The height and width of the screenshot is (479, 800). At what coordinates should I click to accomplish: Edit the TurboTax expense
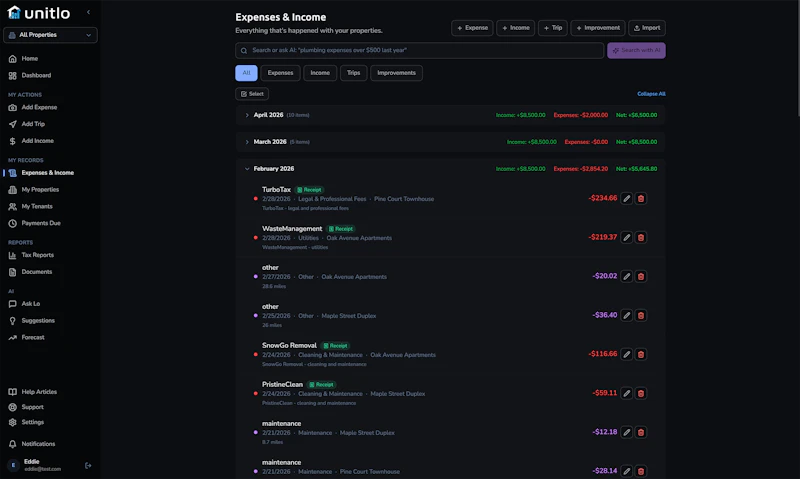pos(627,198)
